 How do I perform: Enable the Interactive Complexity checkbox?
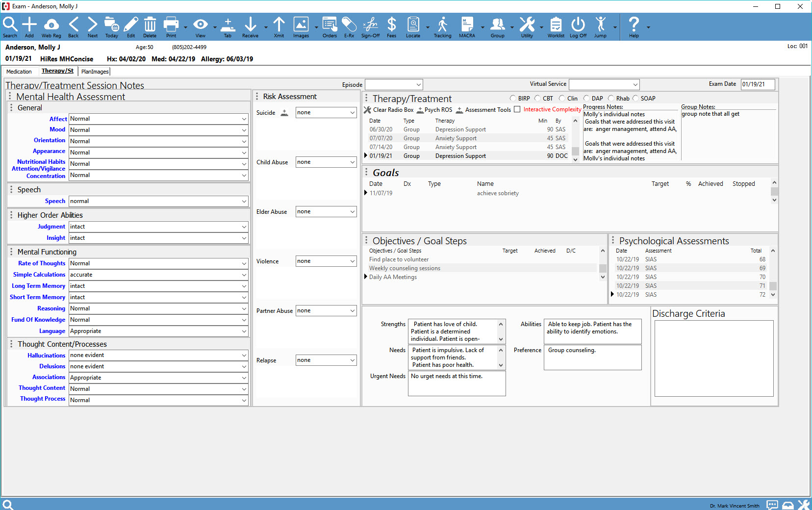(x=517, y=109)
